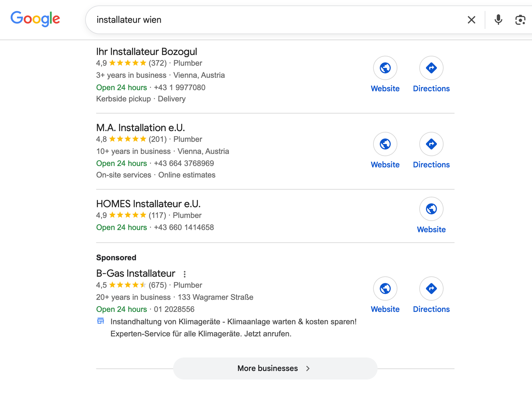The width and height of the screenshot is (532, 399).
Task: Open HOMES Installateur e.U. website globe icon
Action: click(431, 209)
